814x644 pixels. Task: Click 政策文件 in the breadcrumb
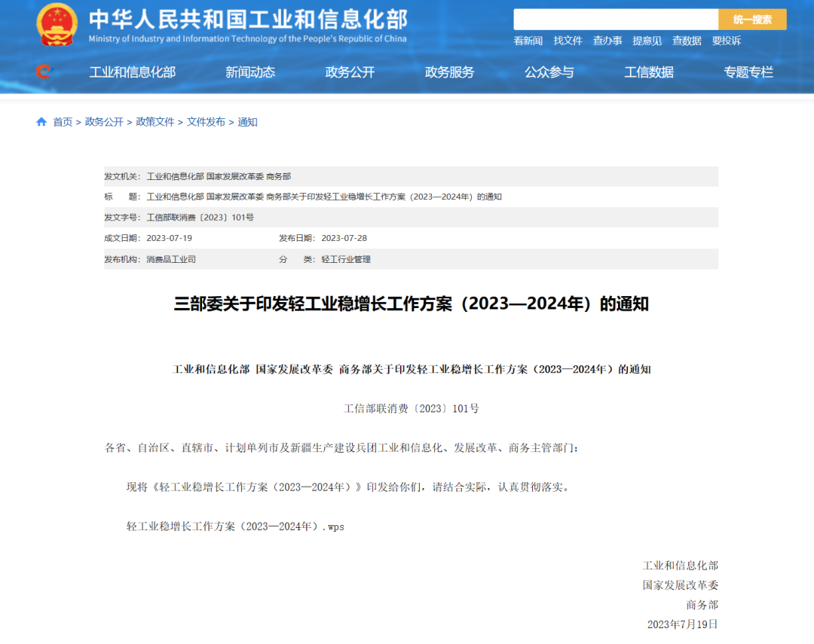click(155, 122)
